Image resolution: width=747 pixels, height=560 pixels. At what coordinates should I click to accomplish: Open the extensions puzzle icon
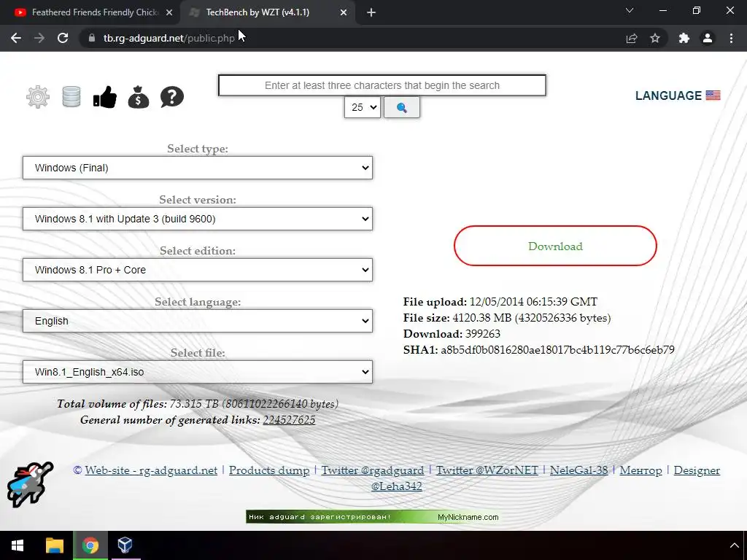click(x=684, y=38)
